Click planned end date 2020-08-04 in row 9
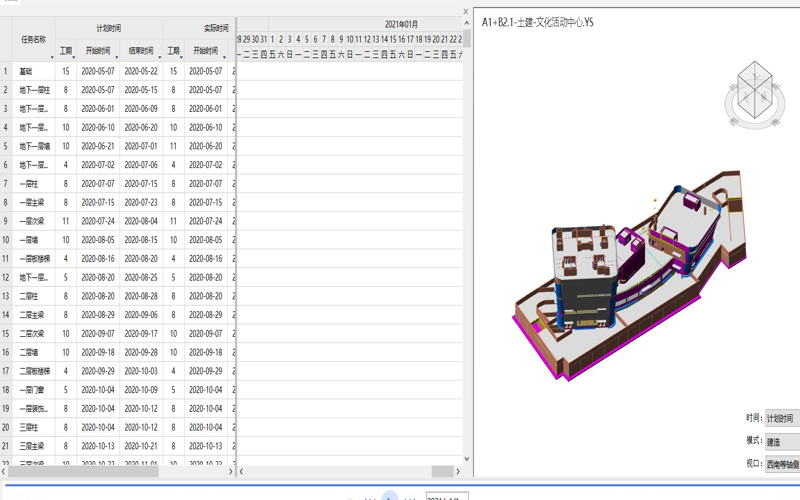The height and width of the screenshot is (500, 800). point(141,221)
